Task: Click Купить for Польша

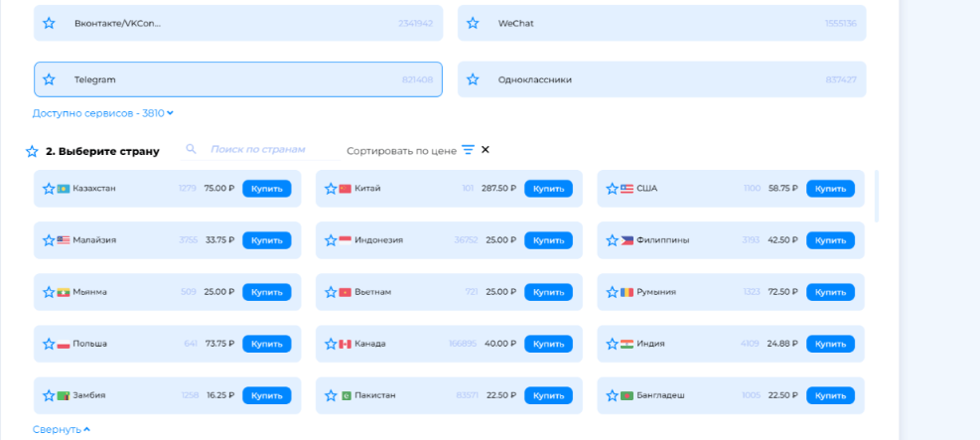Action: click(267, 344)
